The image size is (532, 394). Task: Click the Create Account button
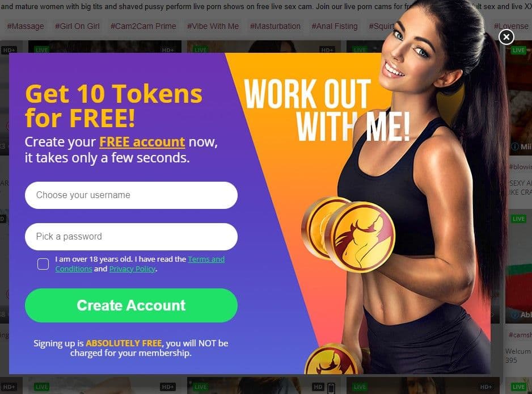pos(132,305)
